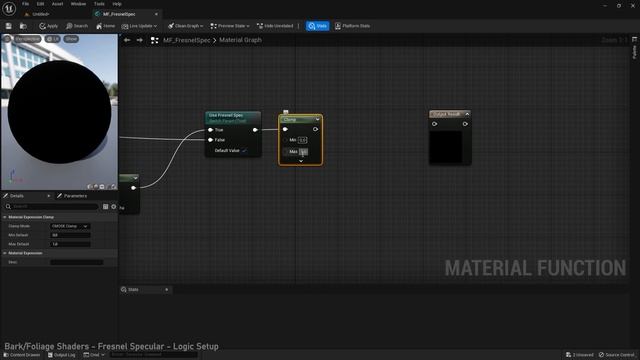Open the viewport options menu icon
The image size is (640, 360).
(7, 39)
